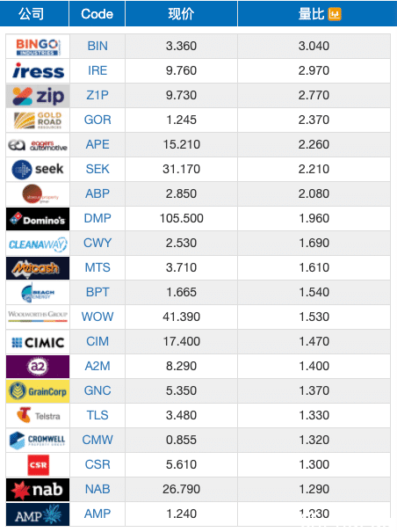Open the Bingo Industries company logo

click(38, 46)
